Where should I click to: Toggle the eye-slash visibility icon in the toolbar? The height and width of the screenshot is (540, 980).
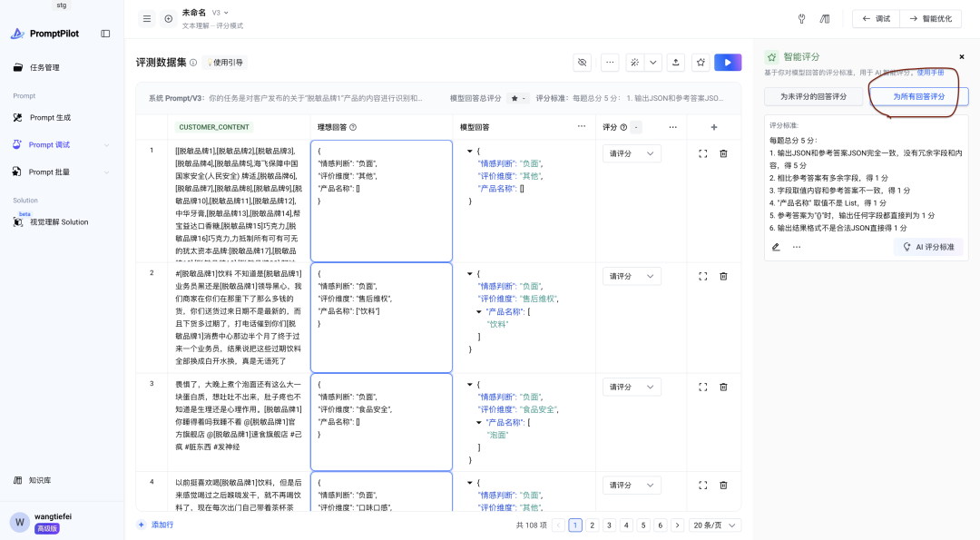[582, 63]
